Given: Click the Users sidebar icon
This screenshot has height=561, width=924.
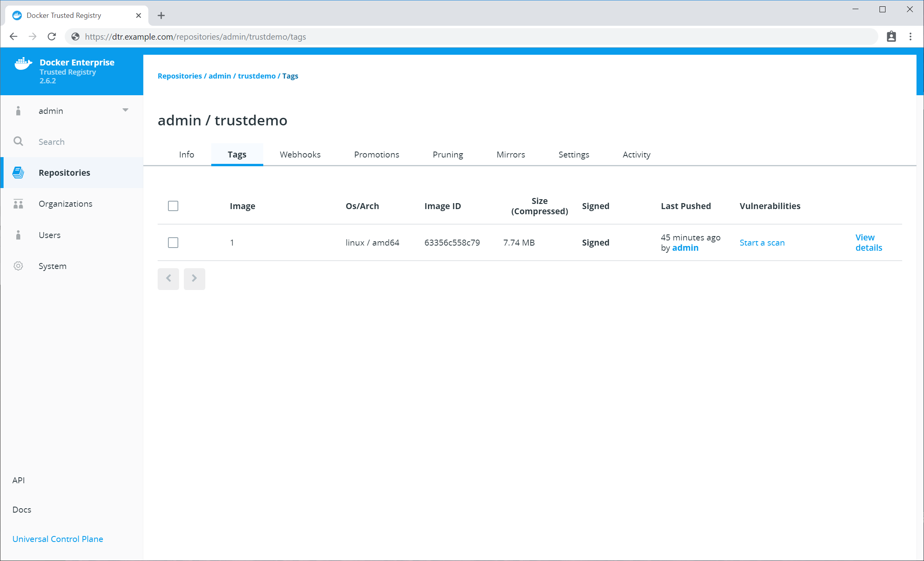Looking at the screenshot, I should [x=18, y=235].
